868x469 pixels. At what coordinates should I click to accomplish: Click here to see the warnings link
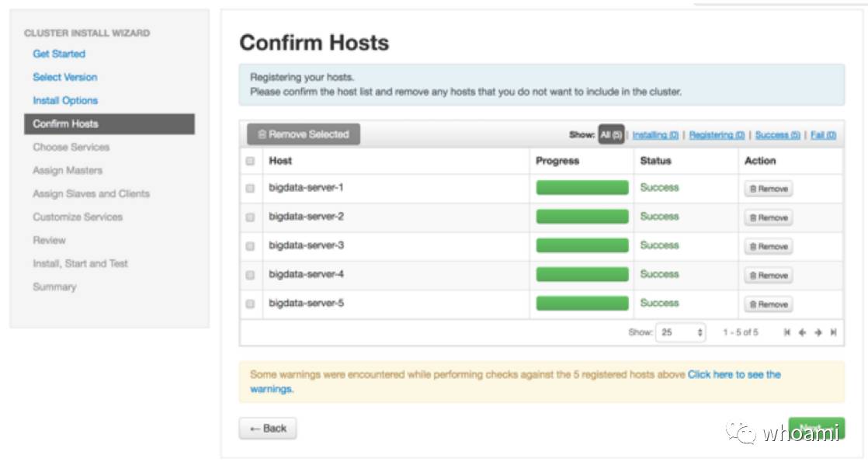click(734, 374)
